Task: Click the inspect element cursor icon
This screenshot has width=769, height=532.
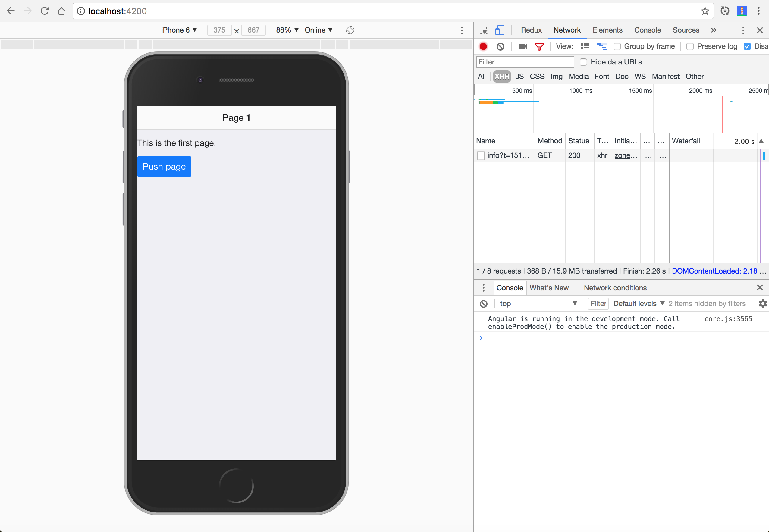Action: click(x=483, y=30)
